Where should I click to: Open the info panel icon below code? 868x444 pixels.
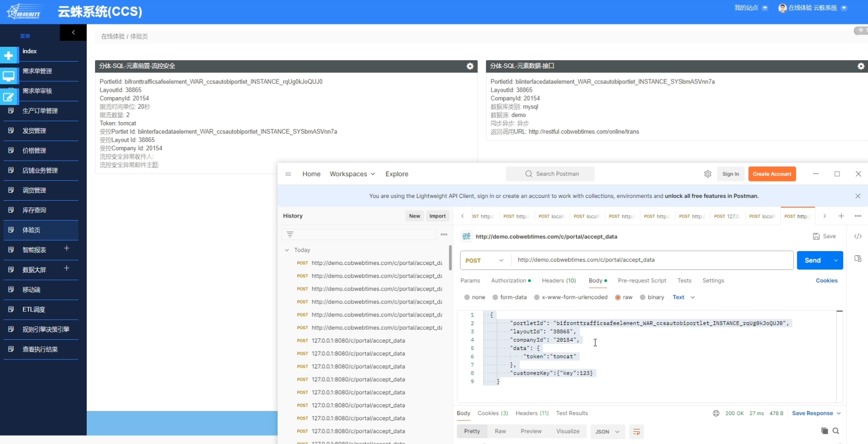[858, 259]
